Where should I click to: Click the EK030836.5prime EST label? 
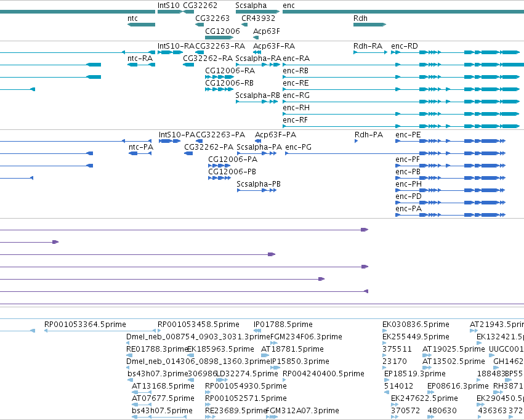pos(416,325)
